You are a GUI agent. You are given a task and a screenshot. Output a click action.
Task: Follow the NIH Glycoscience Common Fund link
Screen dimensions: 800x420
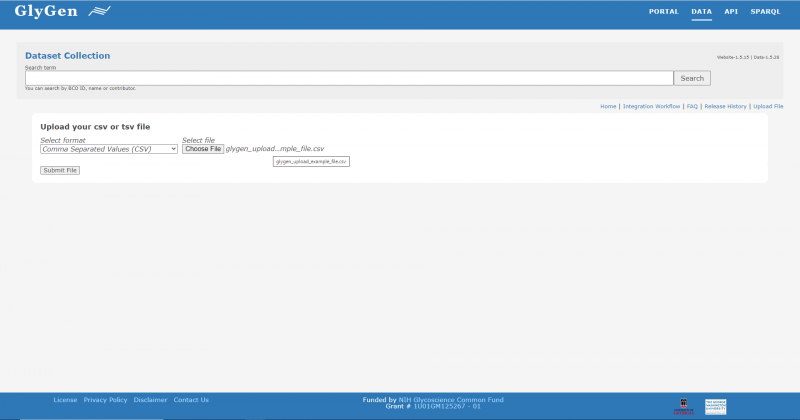point(451,400)
